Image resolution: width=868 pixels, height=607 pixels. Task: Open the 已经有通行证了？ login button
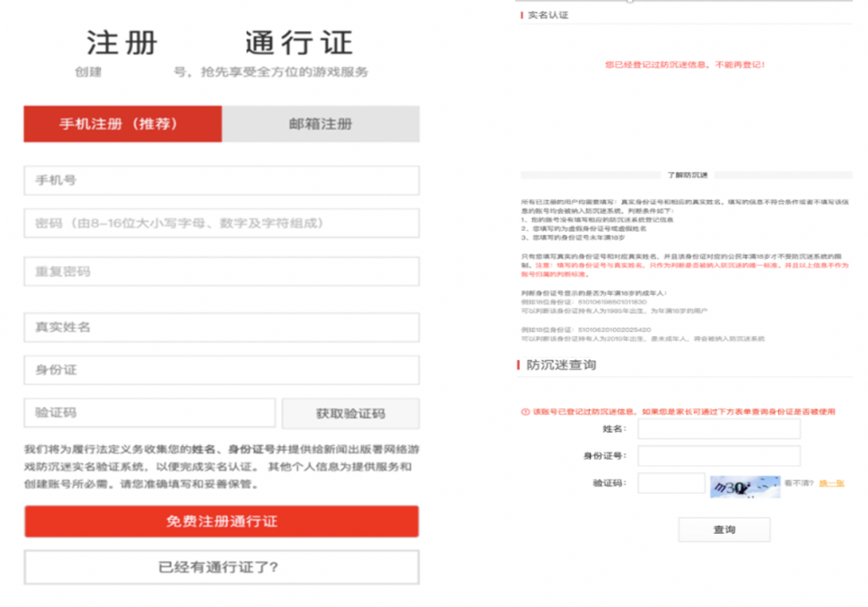click(221, 567)
